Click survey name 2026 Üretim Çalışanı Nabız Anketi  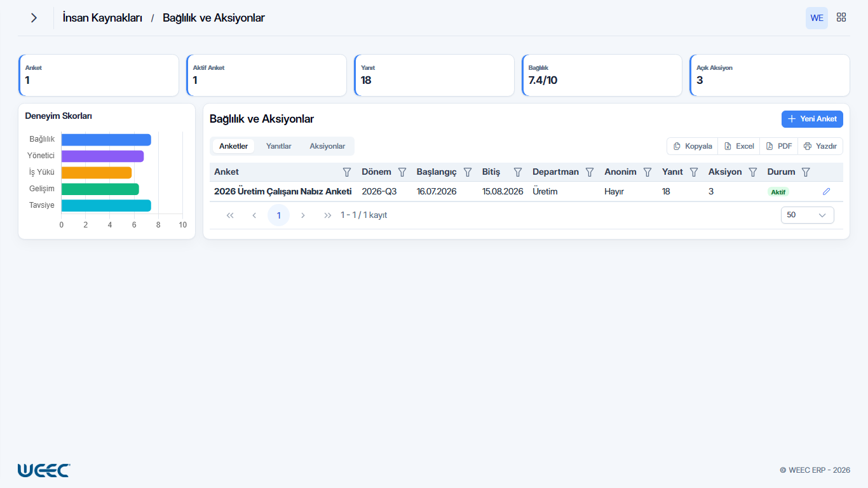pyautogui.click(x=283, y=191)
